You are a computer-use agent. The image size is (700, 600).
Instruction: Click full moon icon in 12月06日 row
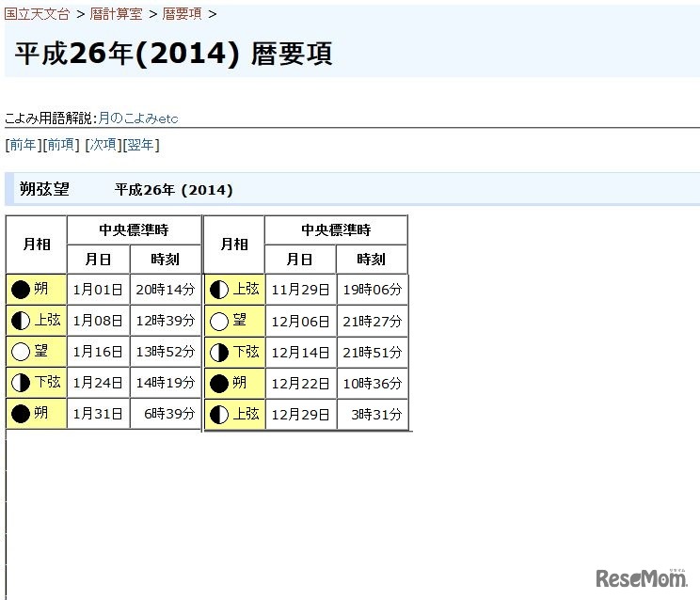tap(218, 322)
